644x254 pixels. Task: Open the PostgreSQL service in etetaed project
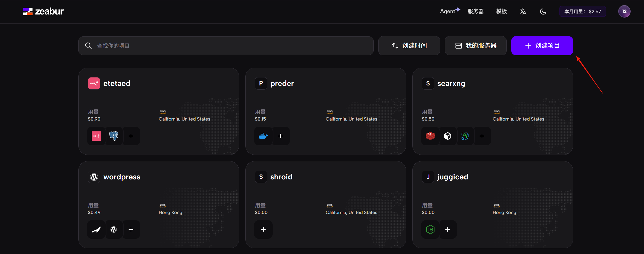pyautogui.click(x=114, y=136)
